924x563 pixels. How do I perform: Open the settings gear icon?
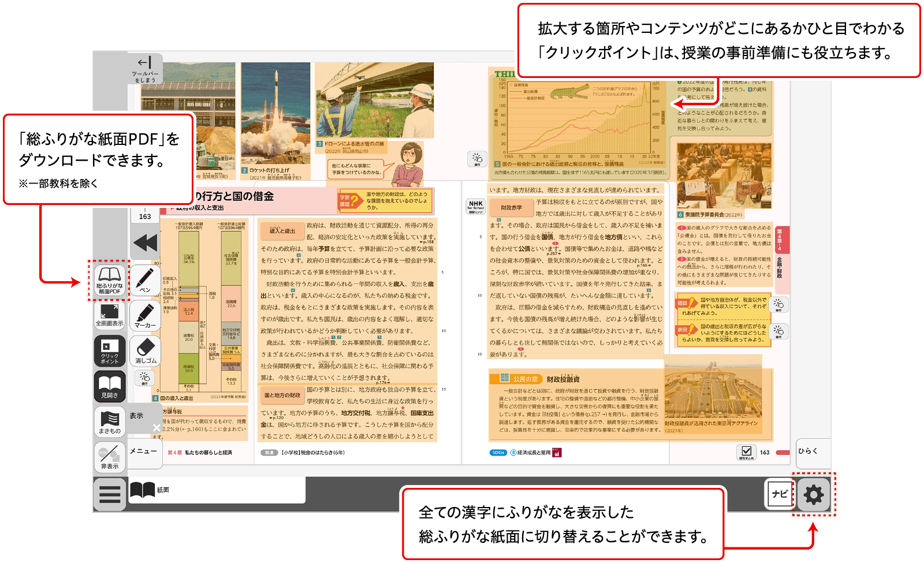click(814, 494)
